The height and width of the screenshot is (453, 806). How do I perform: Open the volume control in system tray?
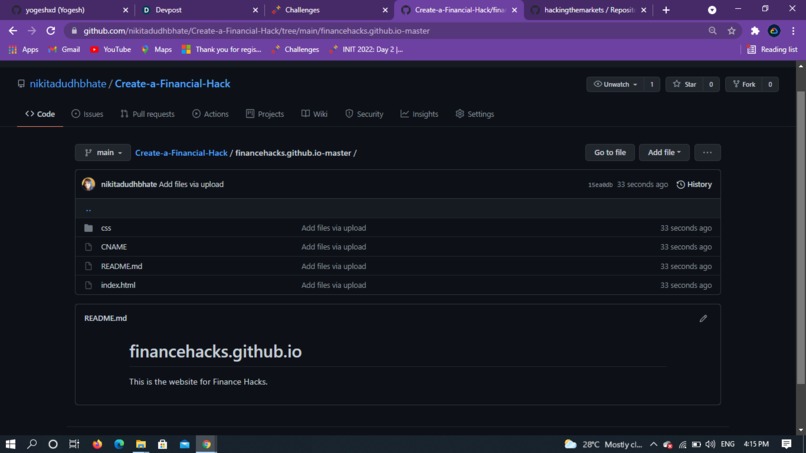click(710, 444)
